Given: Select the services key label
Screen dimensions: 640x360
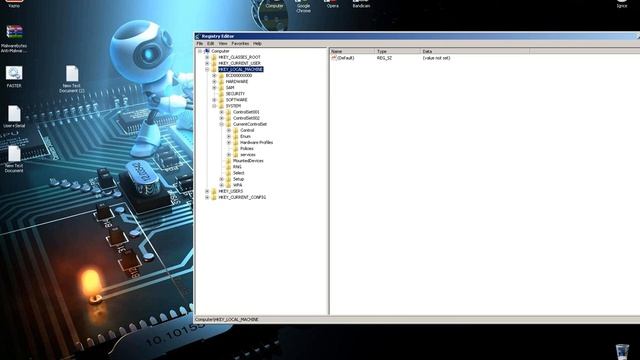Looking at the screenshot, I should coord(248,155).
